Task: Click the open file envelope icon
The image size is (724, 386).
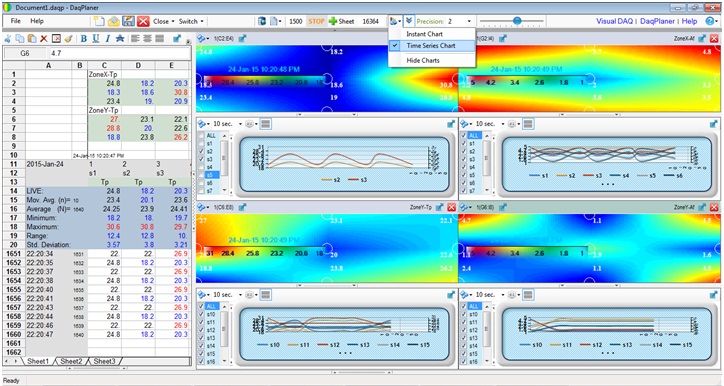Action: click(x=114, y=21)
